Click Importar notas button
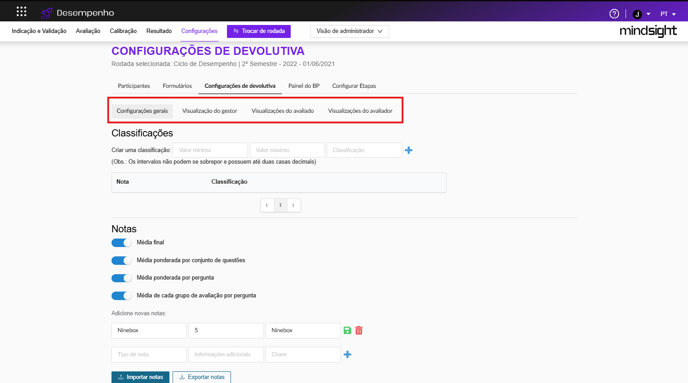Viewport: 688px width, 383px height. [140, 377]
